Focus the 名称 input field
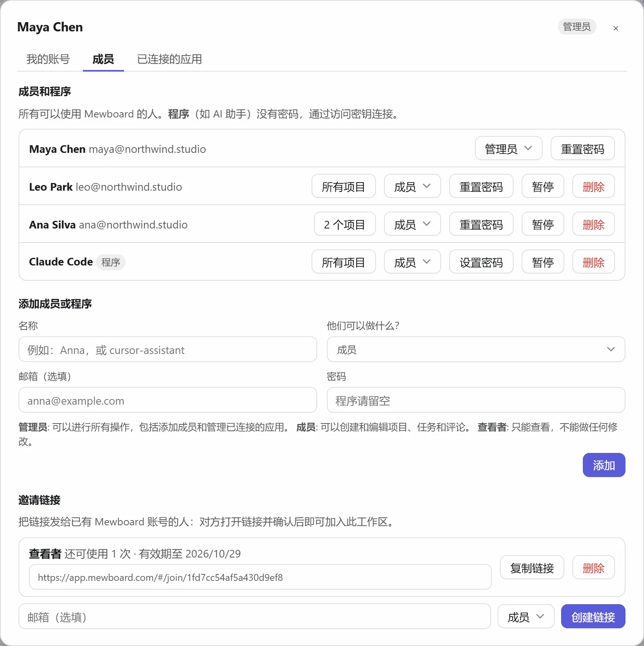Viewport: 644px width, 646px height. tap(167, 349)
